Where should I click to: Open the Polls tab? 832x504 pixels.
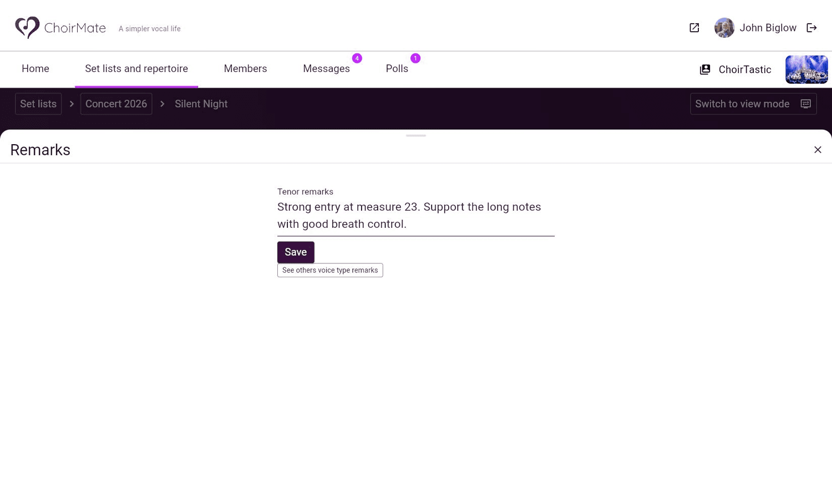click(397, 69)
